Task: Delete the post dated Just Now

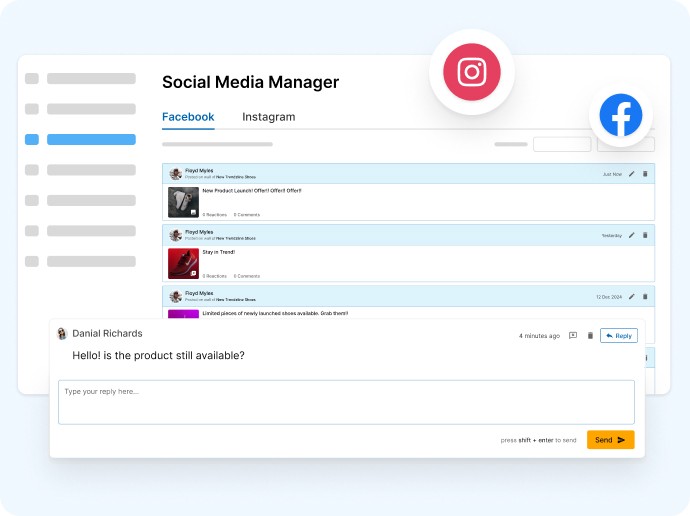Action: click(645, 174)
